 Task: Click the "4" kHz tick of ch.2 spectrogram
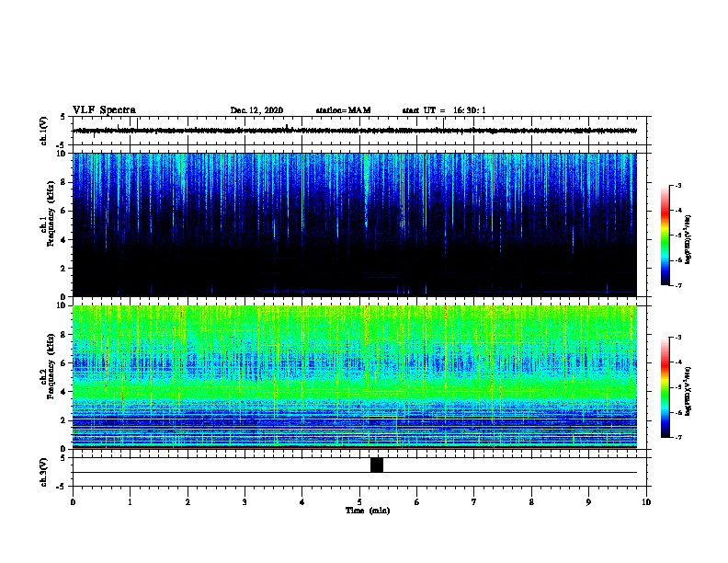[63, 392]
